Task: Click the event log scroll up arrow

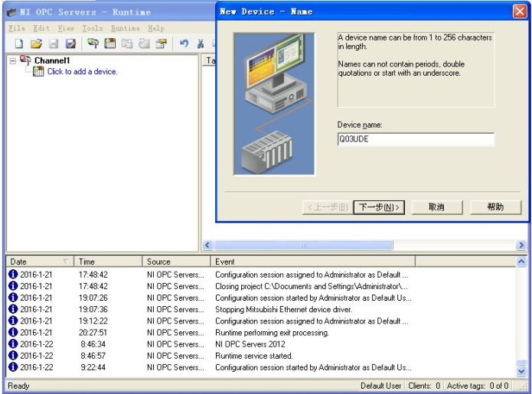Action: click(x=521, y=262)
